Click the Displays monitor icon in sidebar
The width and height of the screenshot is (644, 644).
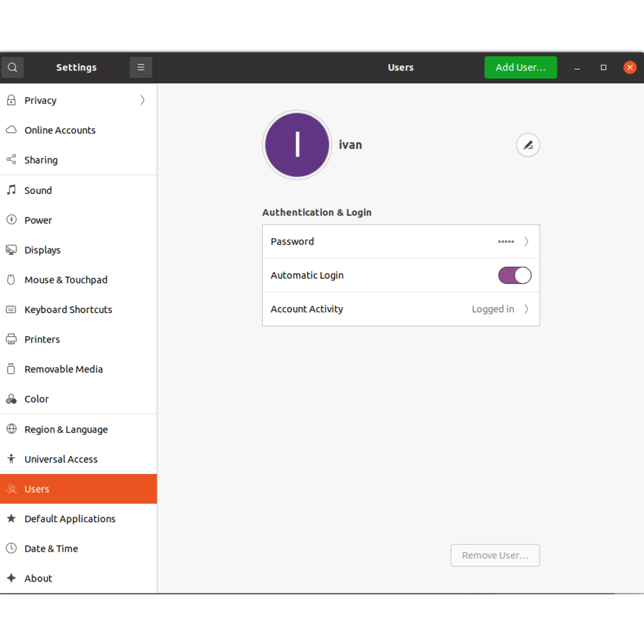tap(11, 250)
